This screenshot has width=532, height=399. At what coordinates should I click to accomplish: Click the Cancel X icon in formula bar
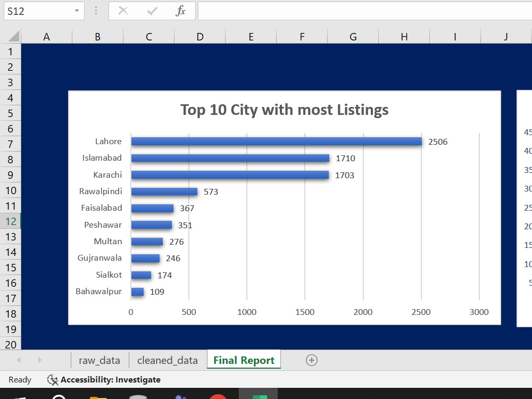pos(123,11)
